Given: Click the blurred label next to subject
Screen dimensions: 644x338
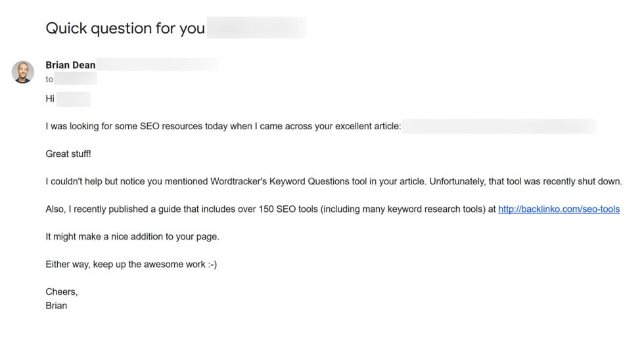Looking at the screenshot, I should [256, 29].
